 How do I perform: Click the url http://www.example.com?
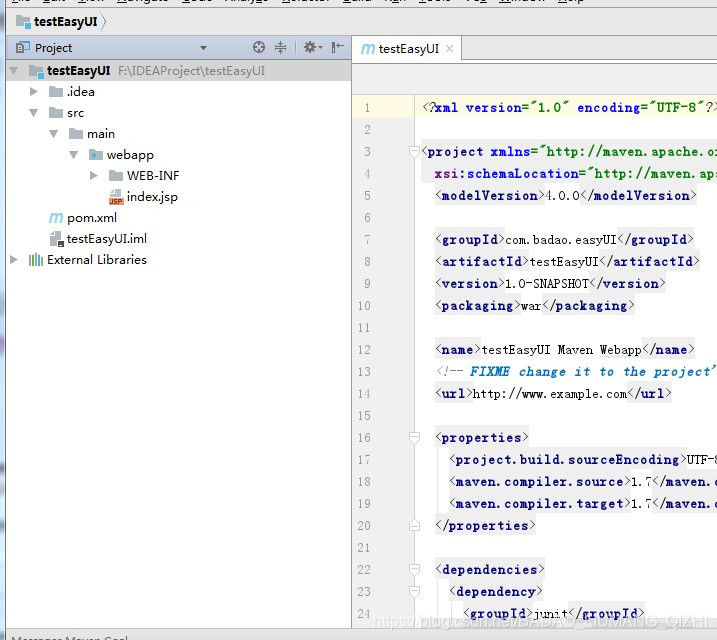(550, 394)
